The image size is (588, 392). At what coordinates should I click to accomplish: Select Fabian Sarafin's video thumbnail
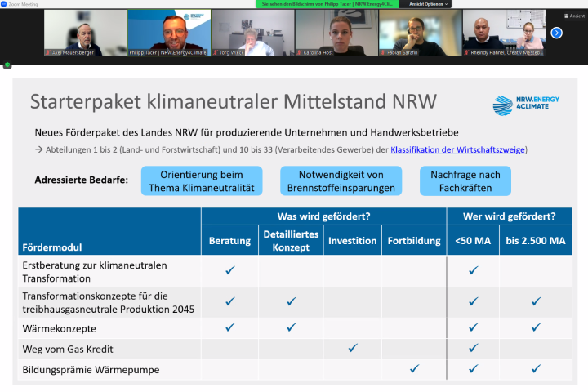click(x=421, y=33)
